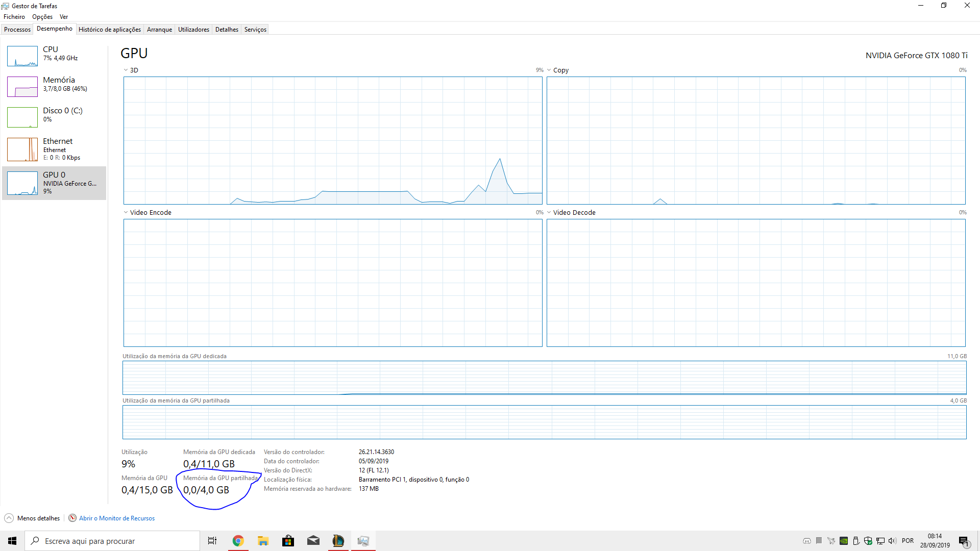Click the volume speaker tray icon

[x=892, y=541]
